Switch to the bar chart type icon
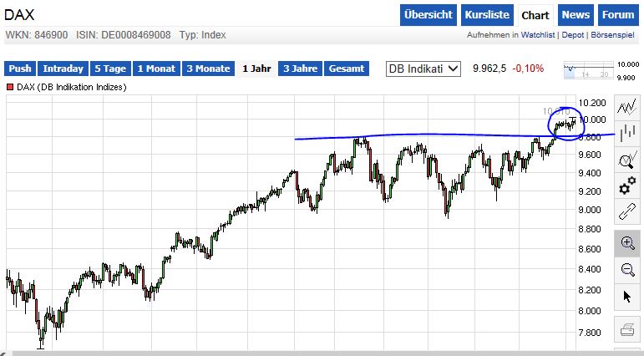 coord(626,133)
